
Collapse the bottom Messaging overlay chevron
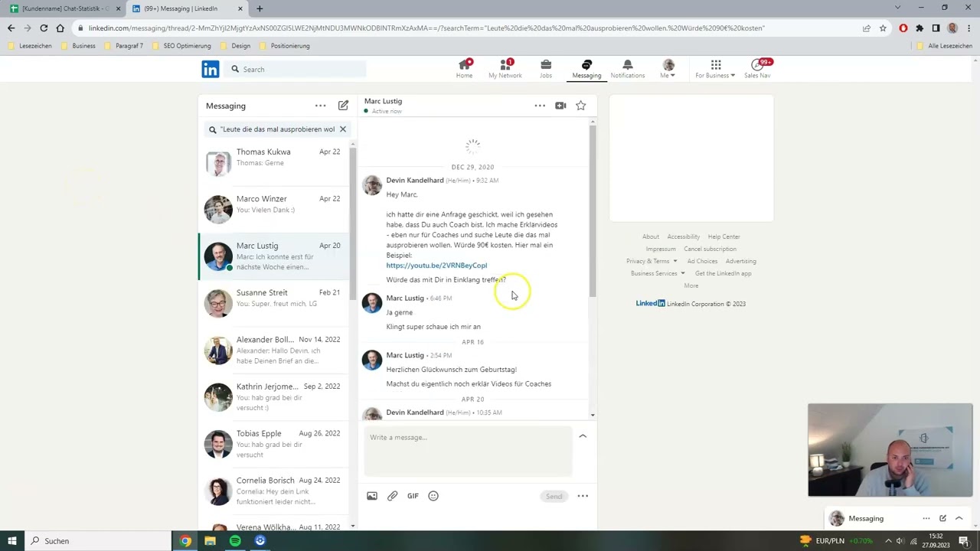pos(959,518)
